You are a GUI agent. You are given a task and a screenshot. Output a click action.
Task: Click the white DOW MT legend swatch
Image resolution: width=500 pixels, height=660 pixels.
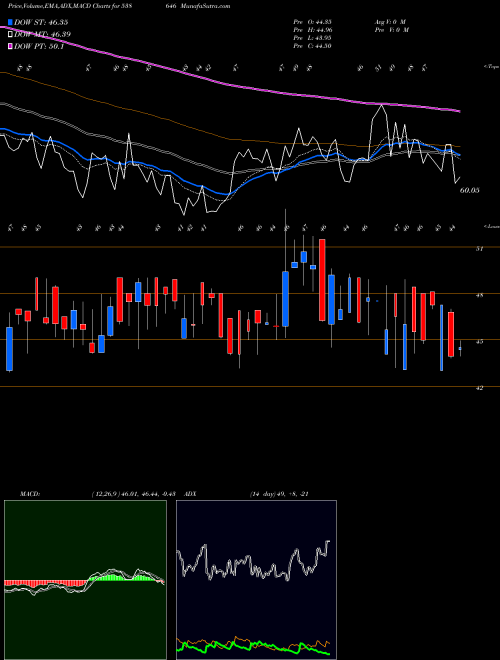click(11, 34)
